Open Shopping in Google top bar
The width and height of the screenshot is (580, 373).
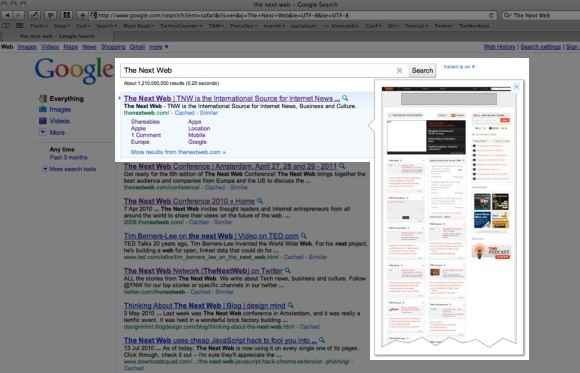113,47
